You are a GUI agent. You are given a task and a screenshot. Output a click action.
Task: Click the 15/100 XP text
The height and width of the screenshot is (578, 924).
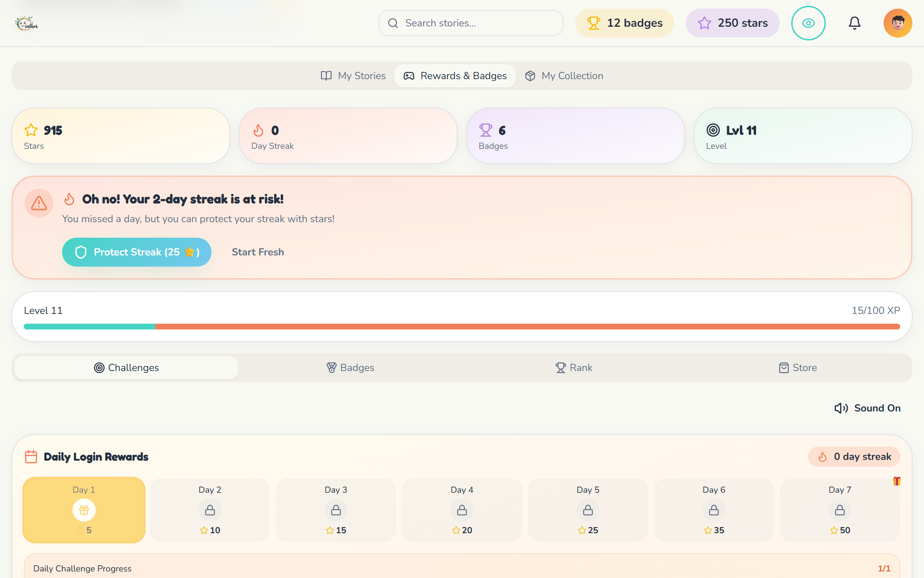(876, 310)
